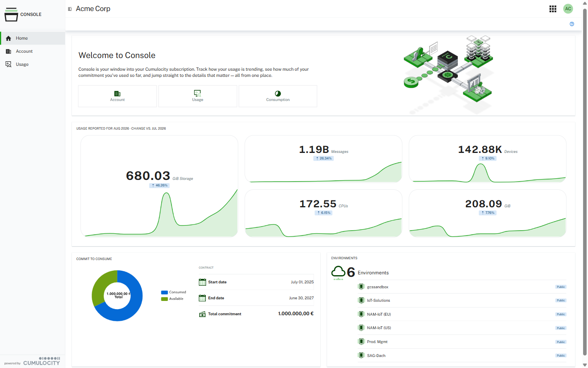Click the Start date calendar icon
This screenshot has height=368, width=588.
point(202,282)
